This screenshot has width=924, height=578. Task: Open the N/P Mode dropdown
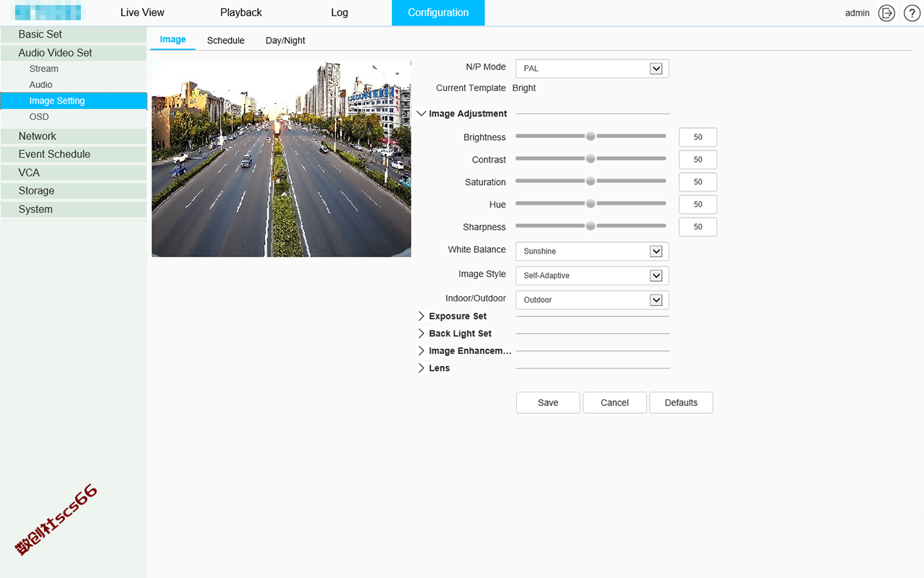(592, 69)
